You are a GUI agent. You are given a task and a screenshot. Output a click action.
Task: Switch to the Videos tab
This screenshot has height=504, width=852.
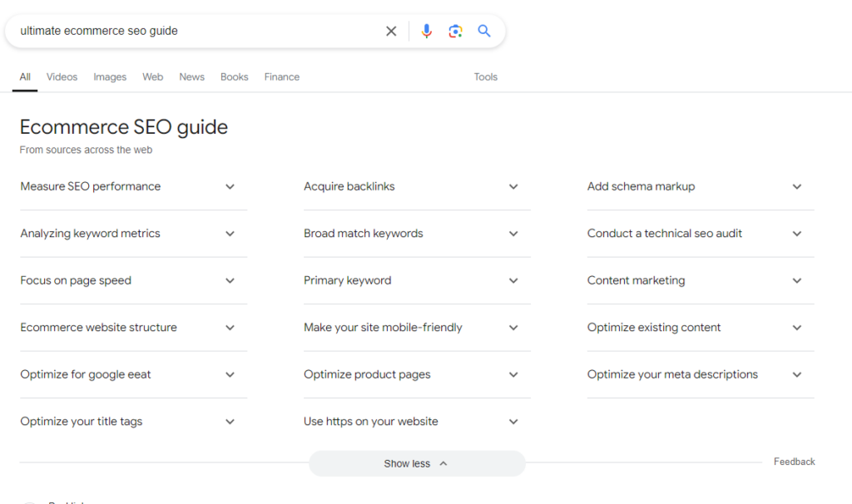pyautogui.click(x=62, y=77)
